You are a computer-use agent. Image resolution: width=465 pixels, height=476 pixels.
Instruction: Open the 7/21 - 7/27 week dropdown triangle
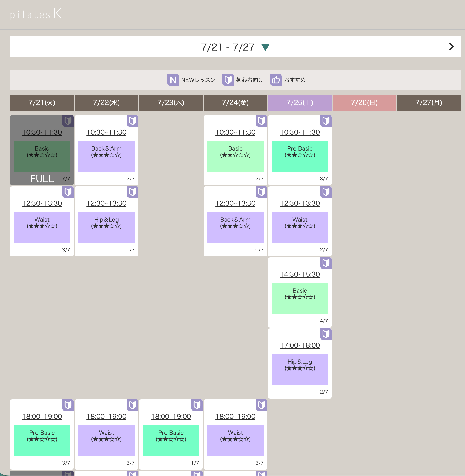[265, 47]
